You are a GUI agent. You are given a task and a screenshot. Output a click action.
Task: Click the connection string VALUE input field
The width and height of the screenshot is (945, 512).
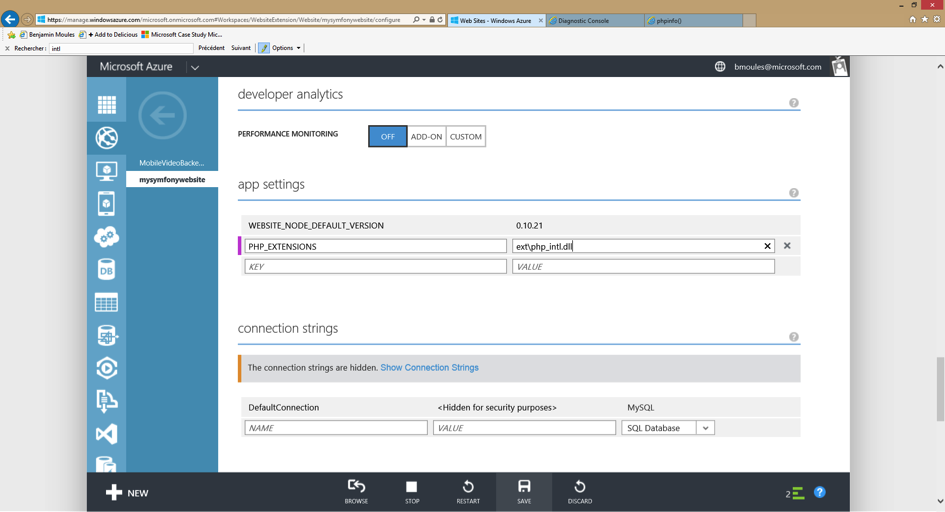pos(524,428)
